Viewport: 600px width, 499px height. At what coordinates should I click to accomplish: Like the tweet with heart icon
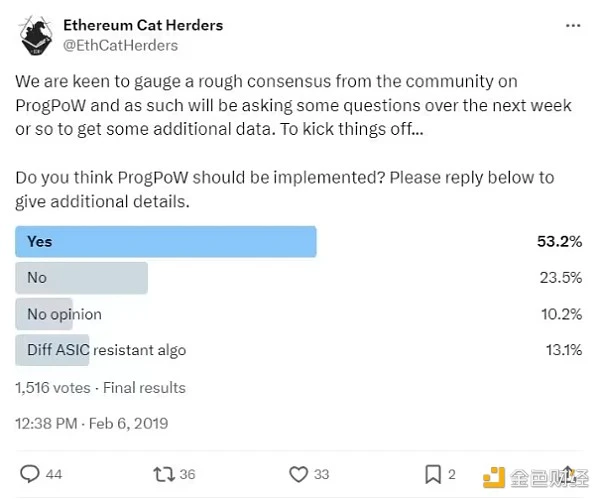pos(298,473)
